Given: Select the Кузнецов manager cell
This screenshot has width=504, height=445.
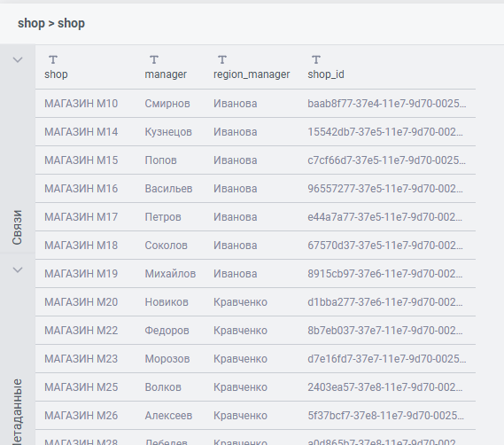Looking at the screenshot, I should [x=168, y=132].
